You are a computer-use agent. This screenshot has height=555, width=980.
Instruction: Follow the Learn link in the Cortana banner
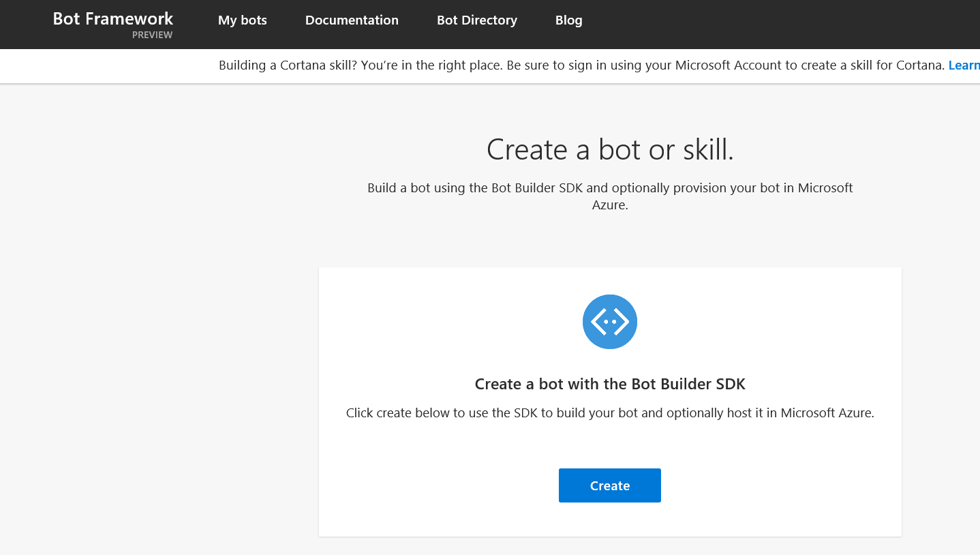click(964, 65)
